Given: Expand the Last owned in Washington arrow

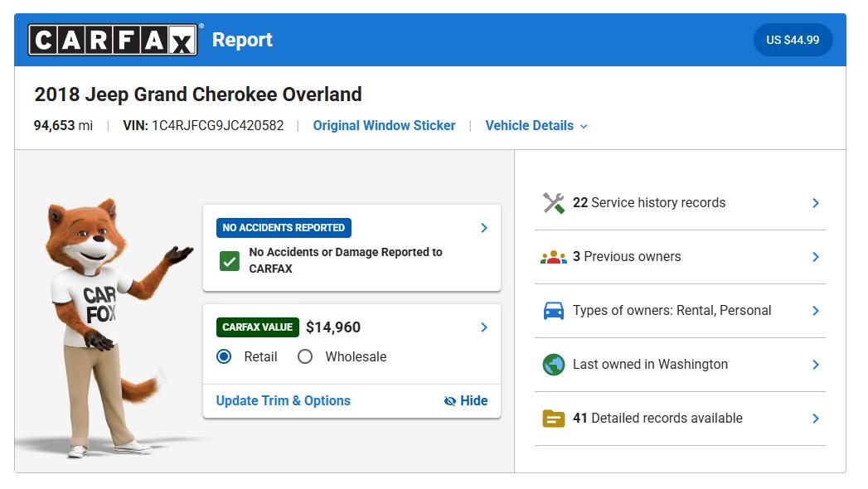Looking at the screenshot, I should tap(816, 365).
